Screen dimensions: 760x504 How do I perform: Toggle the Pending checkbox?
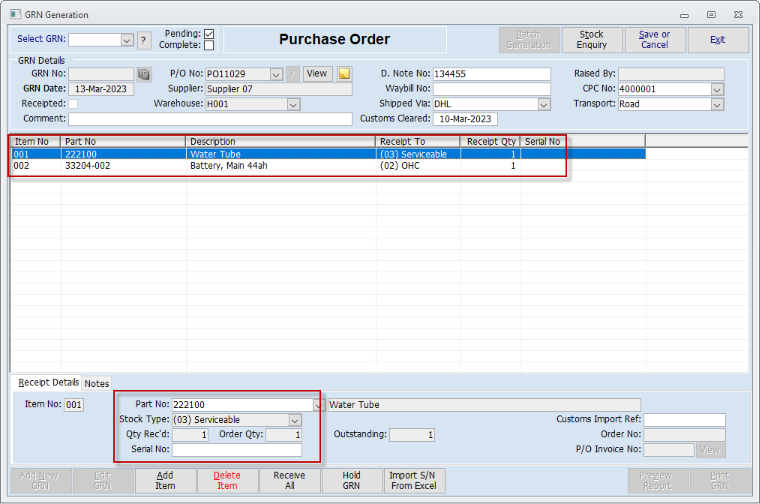click(x=209, y=34)
